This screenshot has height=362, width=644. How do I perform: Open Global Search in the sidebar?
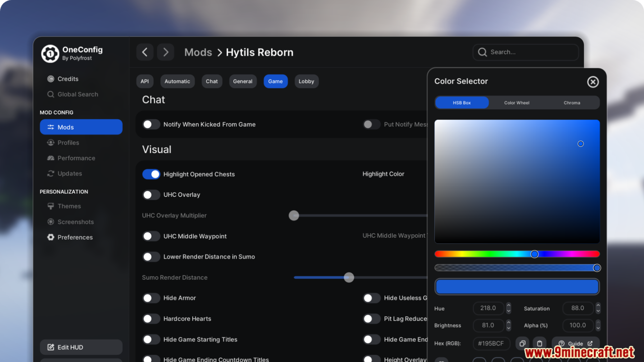point(73,94)
